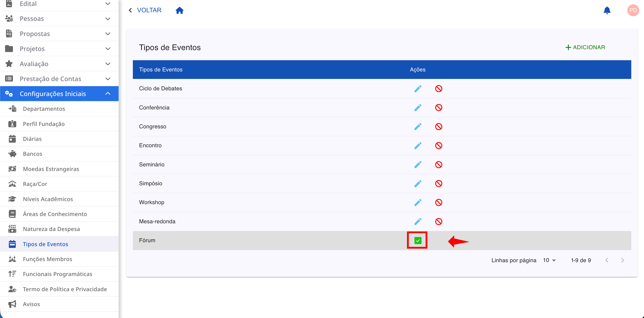Open notifications bell
Image resolution: width=644 pixels, height=318 pixels.
(x=607, y=10)
